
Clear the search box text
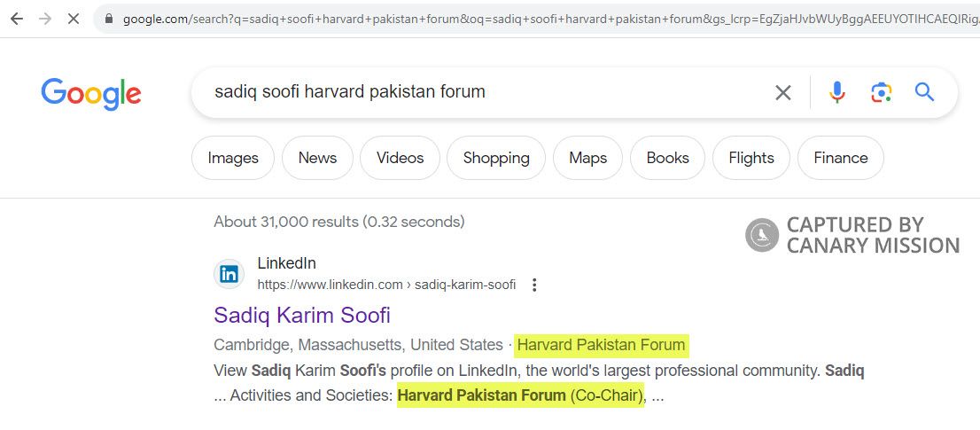[x=782, y=92]
